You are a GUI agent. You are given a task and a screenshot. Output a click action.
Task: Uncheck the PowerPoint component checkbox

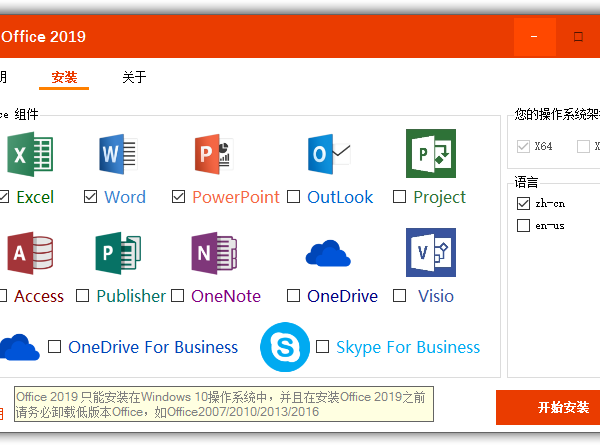tap(179, 197)
